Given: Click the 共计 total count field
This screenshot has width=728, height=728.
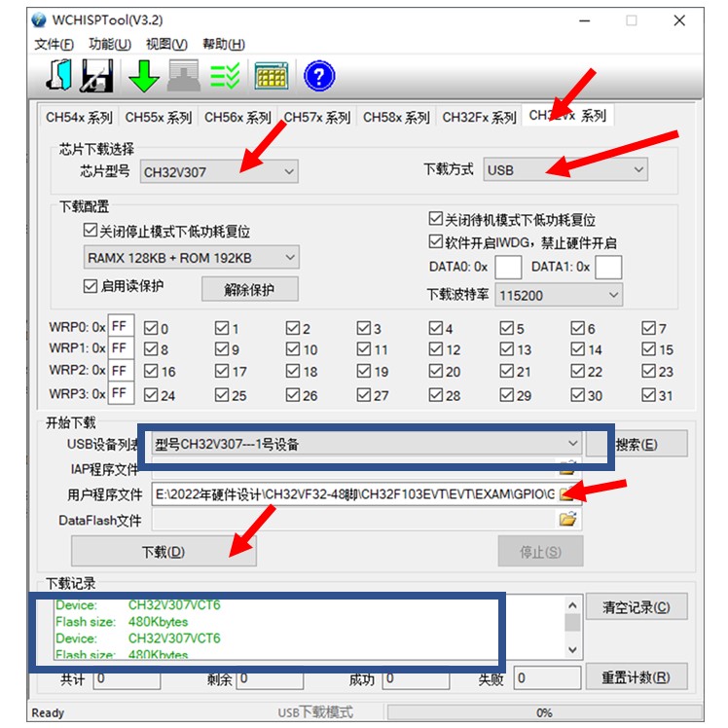Looking at the screenshot, I should click(x=127, y=678).
